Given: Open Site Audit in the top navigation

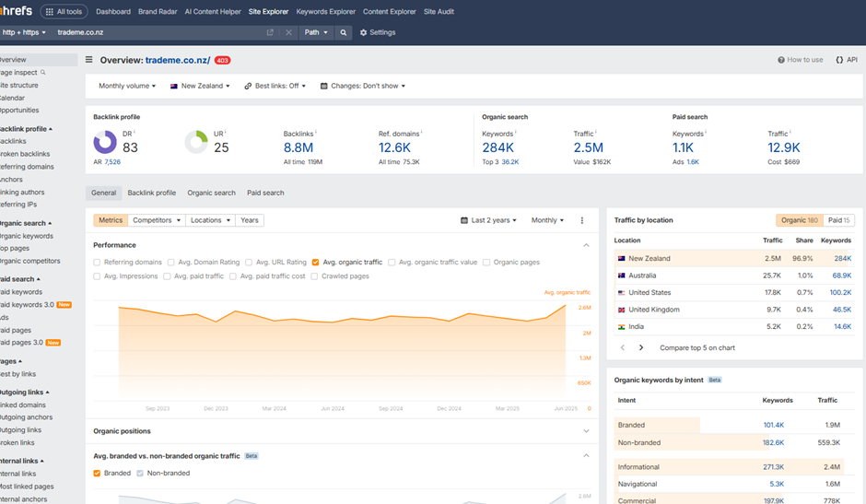Looking at the screenshot, I should 439,12.
